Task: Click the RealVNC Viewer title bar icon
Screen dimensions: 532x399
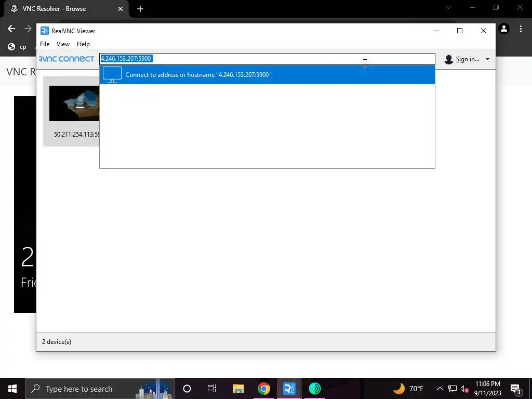Action: [45, 31]
